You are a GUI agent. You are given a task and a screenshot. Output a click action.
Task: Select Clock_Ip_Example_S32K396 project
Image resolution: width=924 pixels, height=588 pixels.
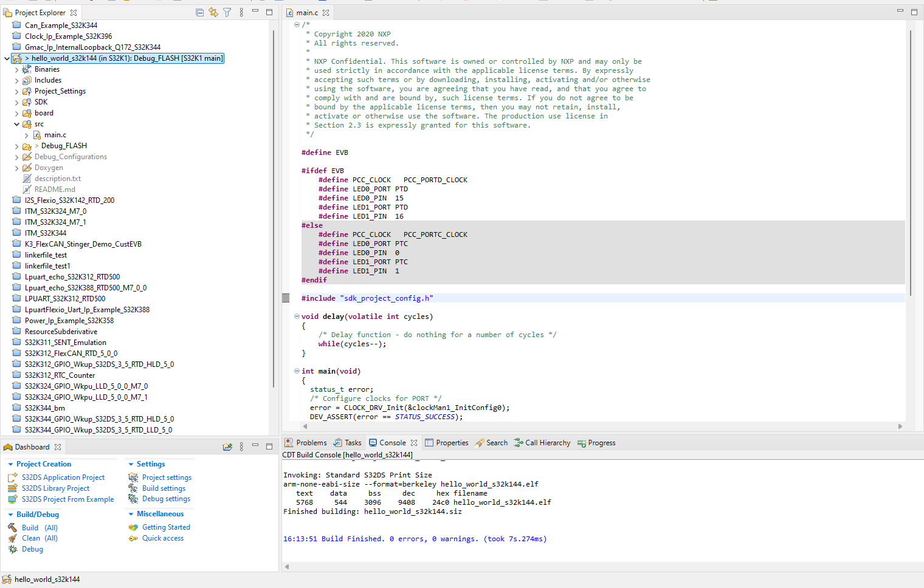pyautogui.click(x=68, y=36)
